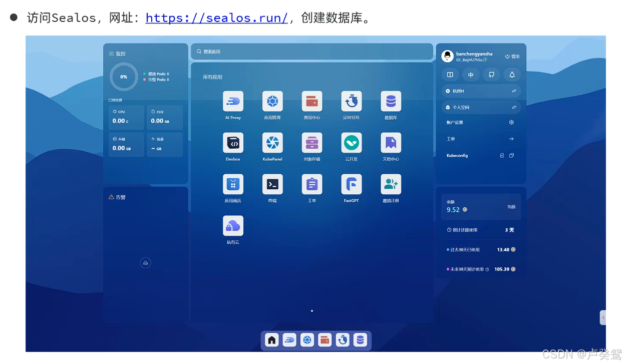Click the 存储 storage 0.00 GB card

pyautogui.click(x=126, y=145)
